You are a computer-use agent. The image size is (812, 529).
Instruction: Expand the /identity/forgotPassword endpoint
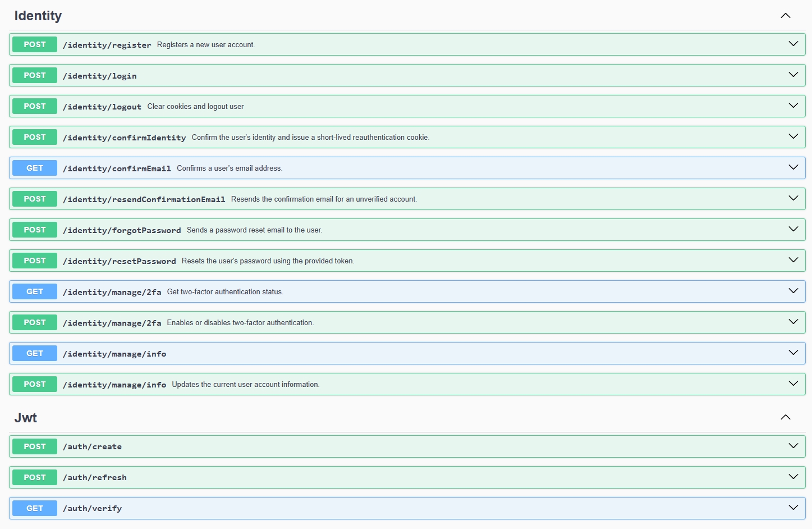coord(793,229)
